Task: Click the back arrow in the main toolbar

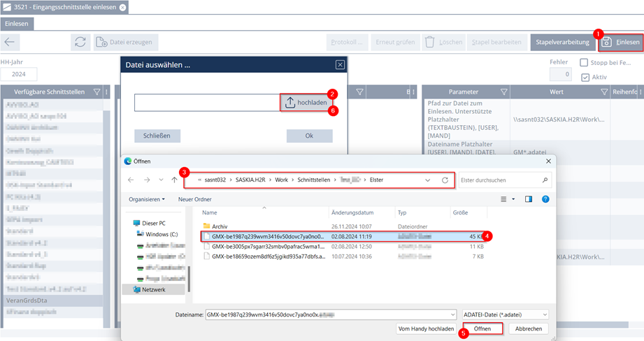Action: 10,42
